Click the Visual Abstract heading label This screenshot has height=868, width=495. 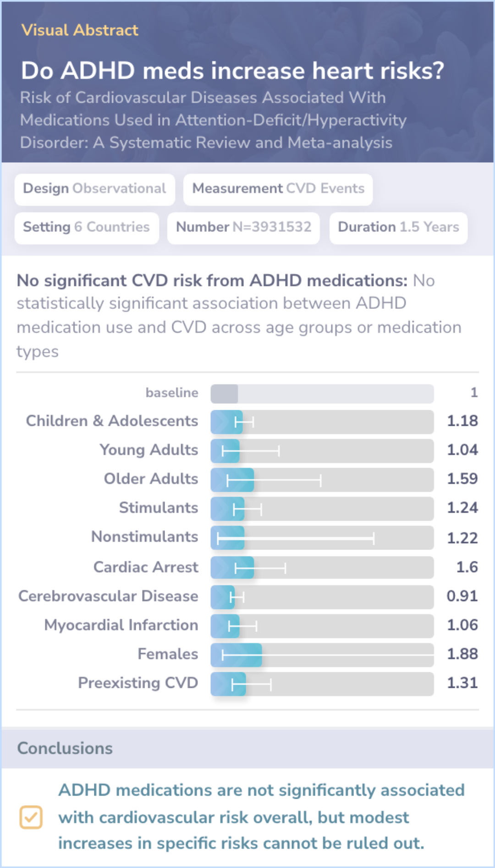tap(80, 30)
